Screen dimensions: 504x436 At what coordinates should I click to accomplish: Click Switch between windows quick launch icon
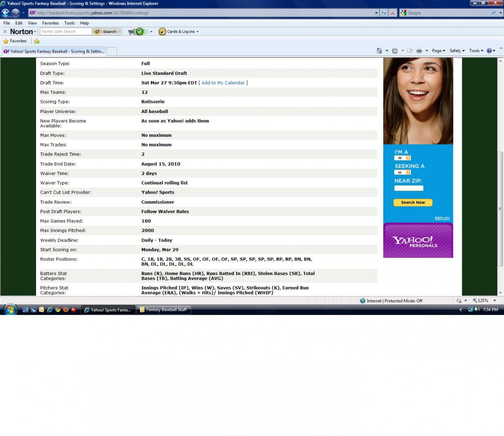33,310
